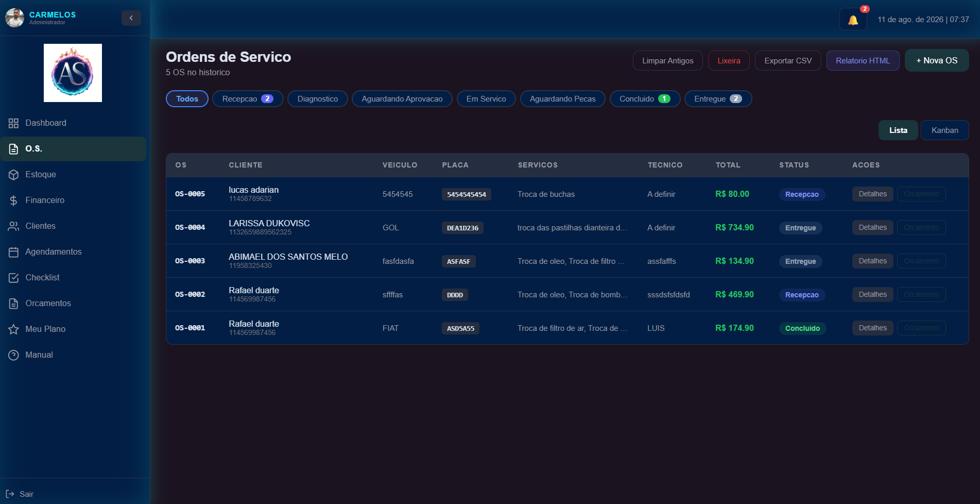Click the CARMELOS username label
980x504 pixels.
coord(53,15)
